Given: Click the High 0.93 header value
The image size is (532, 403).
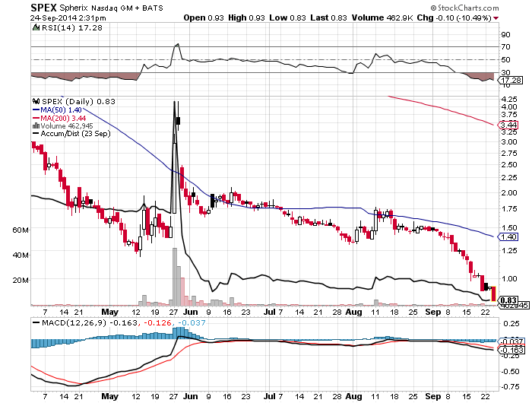Looking at the screenshot, I should (x=246, y=17).
